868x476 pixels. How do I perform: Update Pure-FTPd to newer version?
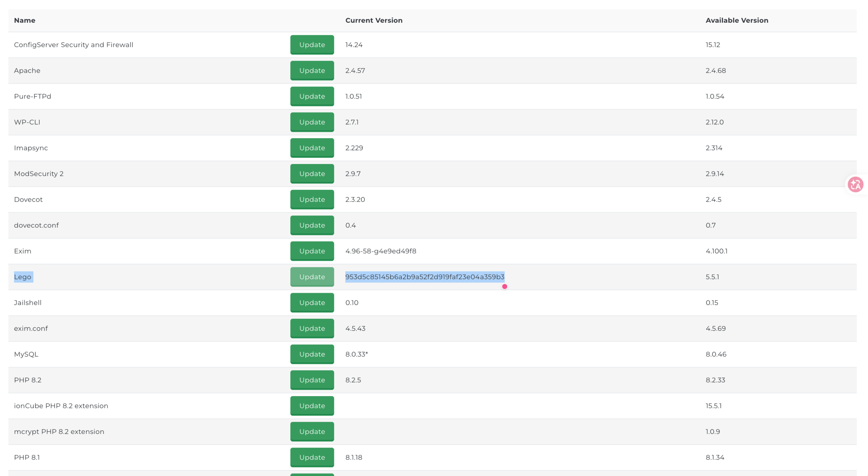click(312, 96)
